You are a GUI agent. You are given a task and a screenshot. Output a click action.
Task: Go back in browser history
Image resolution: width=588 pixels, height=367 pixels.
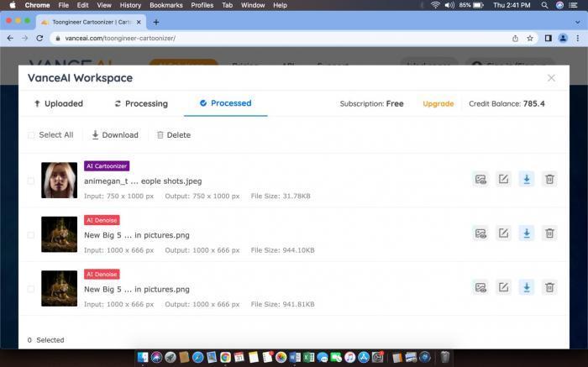[x=10, y=39]
